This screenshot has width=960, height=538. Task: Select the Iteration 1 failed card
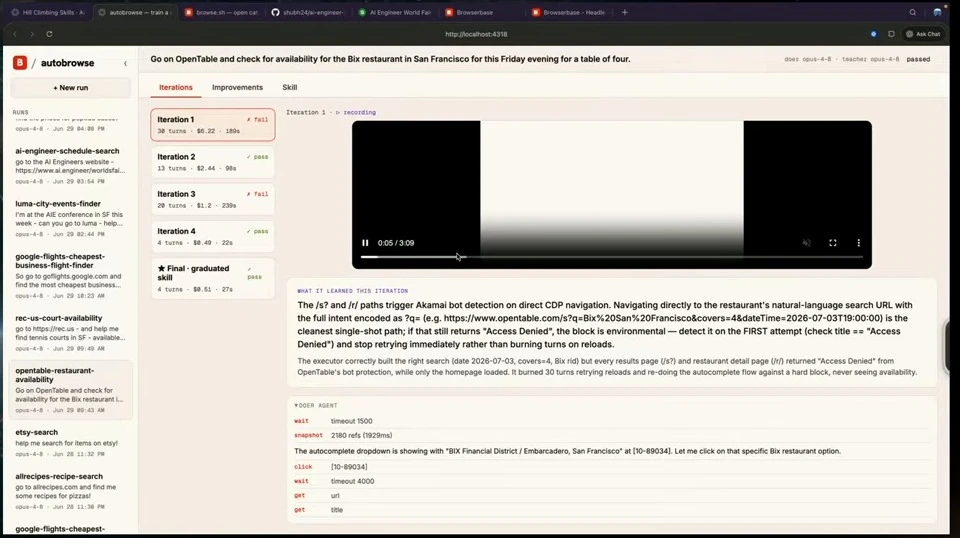click(x=212, y=125)
